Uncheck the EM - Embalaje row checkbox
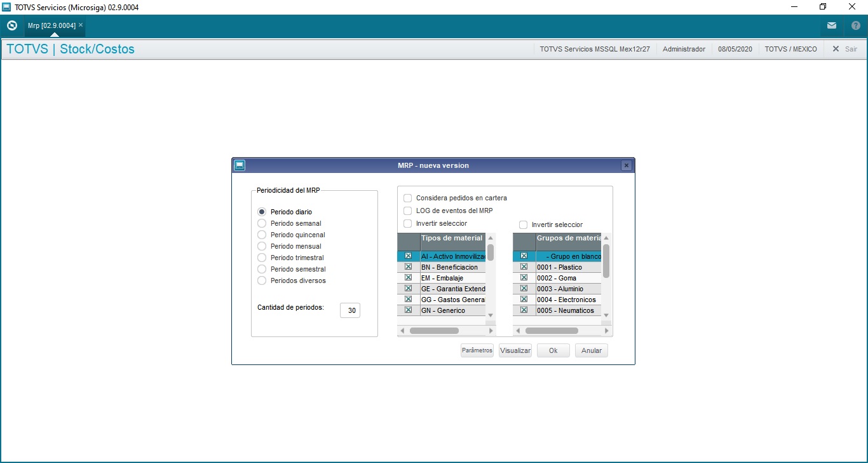The image size is (868, 463). tap(408, 278)
